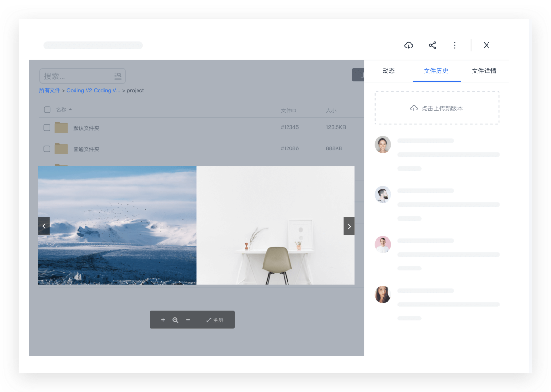The image size is (551, 392).
Task: Zoom in with the plus icon
Action: [x=163, y=319]
